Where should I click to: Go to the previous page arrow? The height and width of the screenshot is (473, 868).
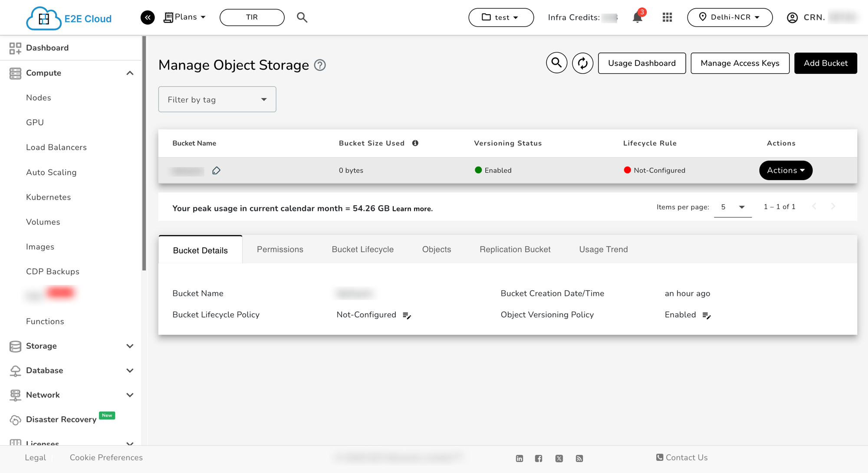(x=814, y=207)
